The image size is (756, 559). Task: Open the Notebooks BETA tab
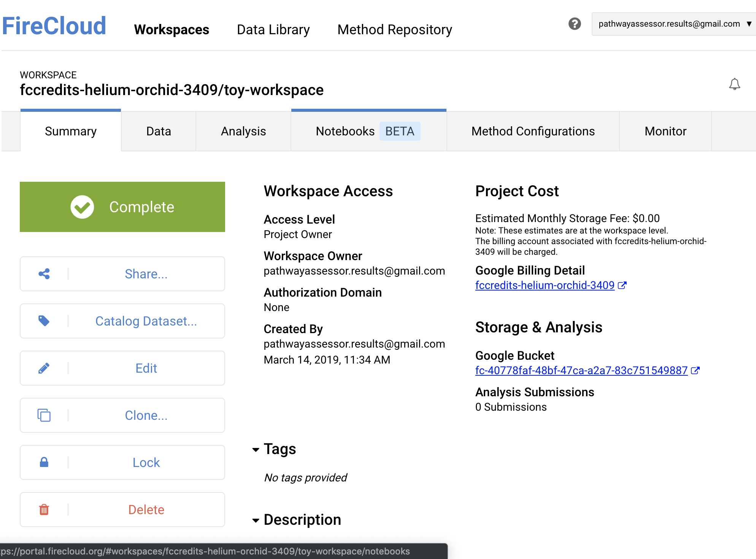click(368, 131)
